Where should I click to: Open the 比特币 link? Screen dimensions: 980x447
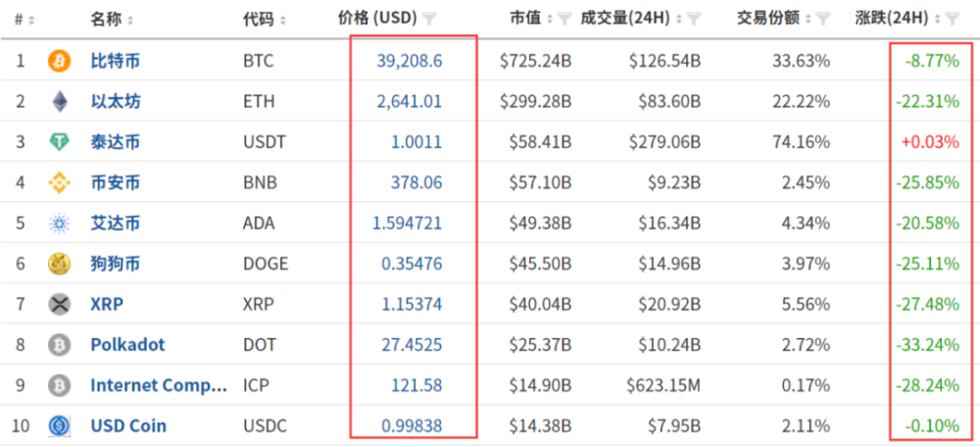coord(115,61)
